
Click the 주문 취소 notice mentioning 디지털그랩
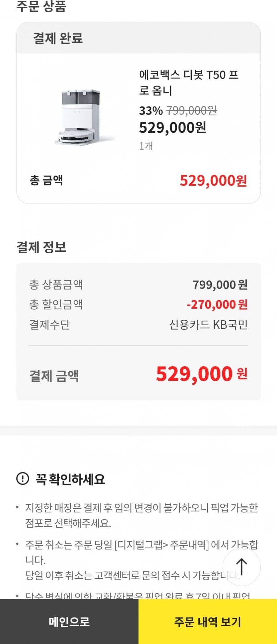[141, 552]
